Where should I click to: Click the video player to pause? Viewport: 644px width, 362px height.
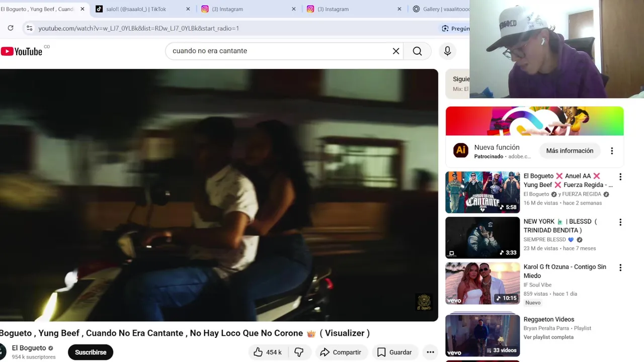click(x=219, y=195)
